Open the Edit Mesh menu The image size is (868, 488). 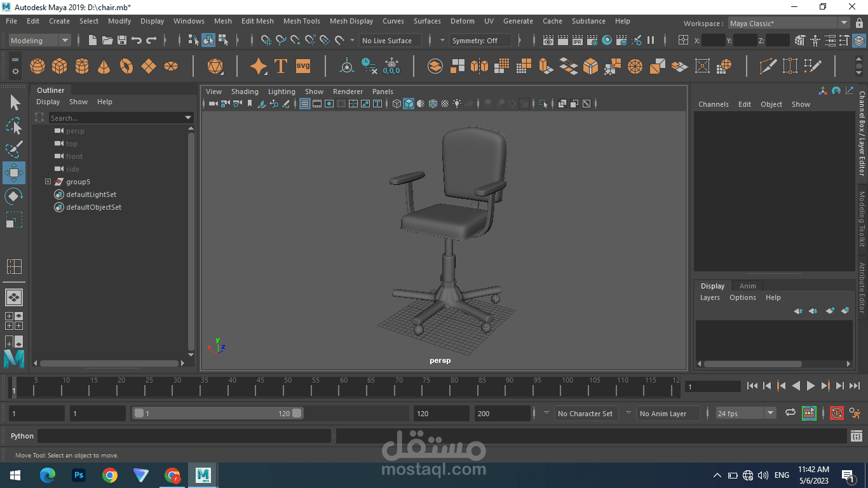tap(257, 21)
